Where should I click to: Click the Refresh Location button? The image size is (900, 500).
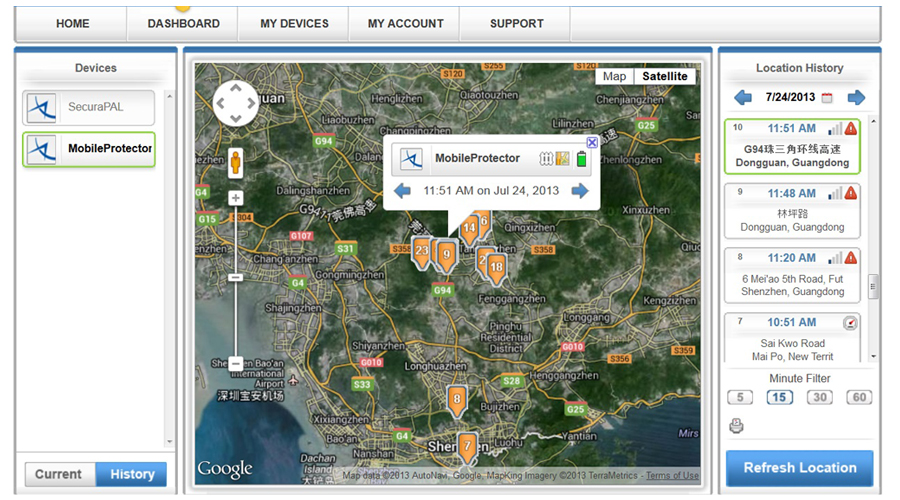pyautogui.click(x=800, y=468)
